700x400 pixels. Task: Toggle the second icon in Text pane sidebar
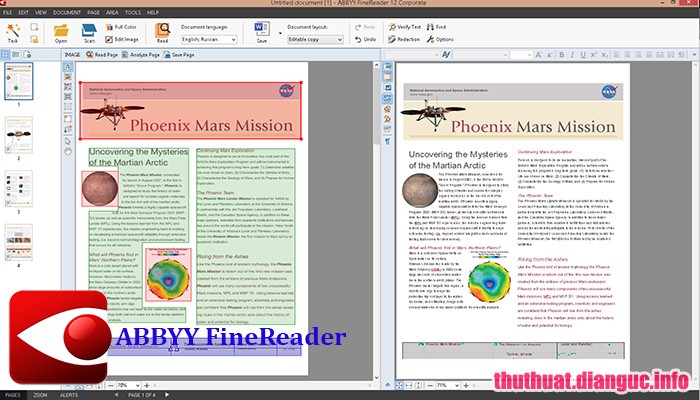[x=388, y=77]
